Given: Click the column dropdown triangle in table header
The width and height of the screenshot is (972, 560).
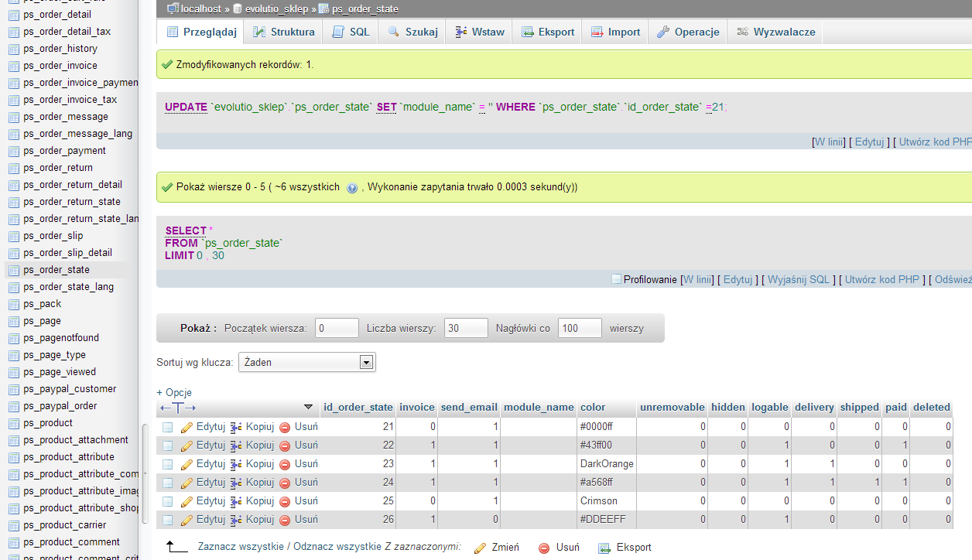Looking at the screenshot, I should 308,407.
